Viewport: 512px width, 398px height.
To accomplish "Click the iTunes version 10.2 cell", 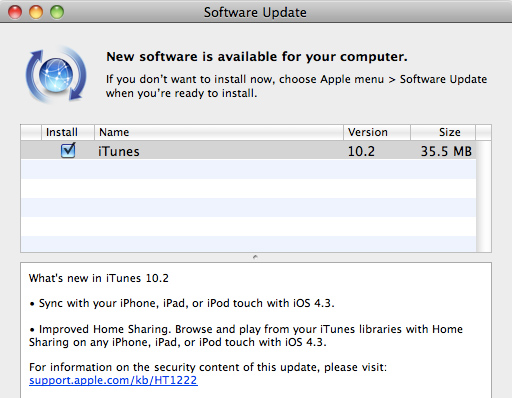I will [361, 151].
